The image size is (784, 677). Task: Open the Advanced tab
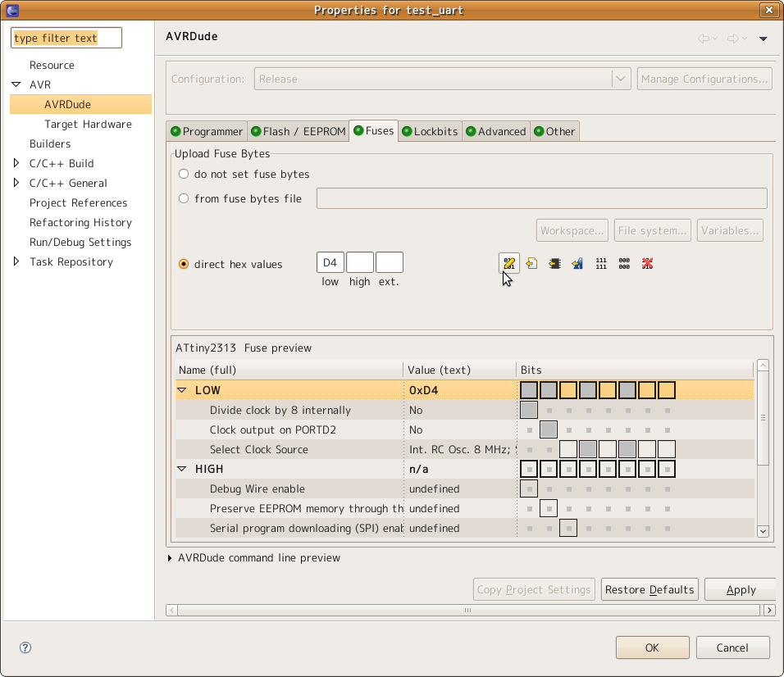point(496,131)
